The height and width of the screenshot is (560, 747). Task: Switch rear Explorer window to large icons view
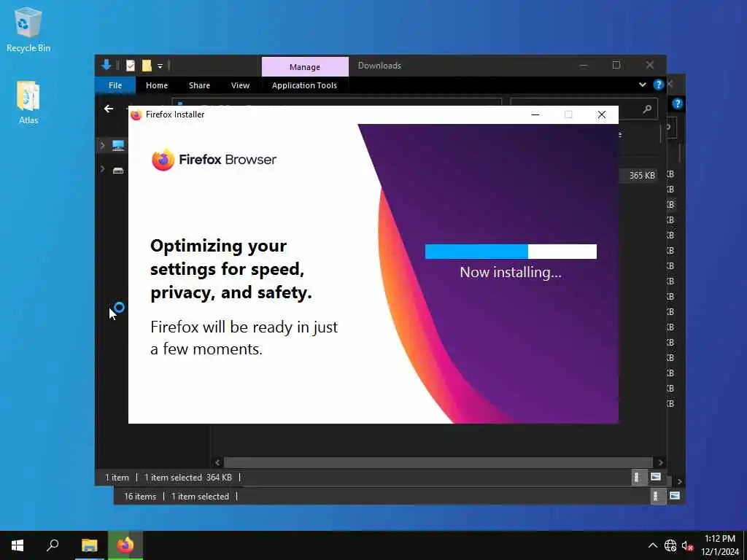point(675,496)
